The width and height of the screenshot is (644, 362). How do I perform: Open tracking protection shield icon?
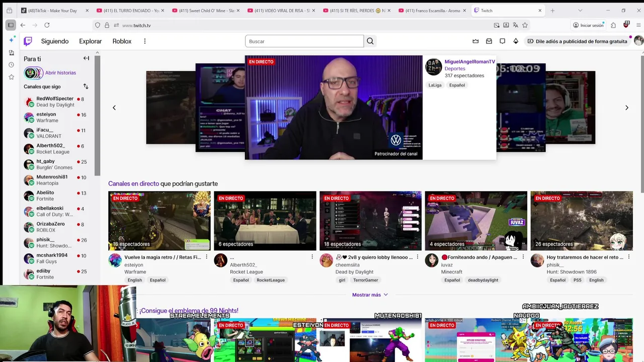98,25
